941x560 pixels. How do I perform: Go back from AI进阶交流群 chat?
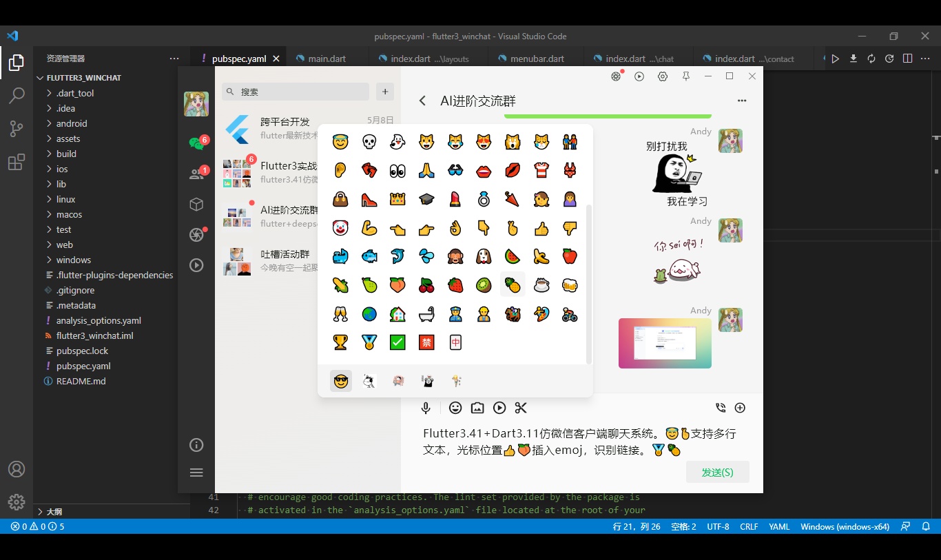[422, 101]
